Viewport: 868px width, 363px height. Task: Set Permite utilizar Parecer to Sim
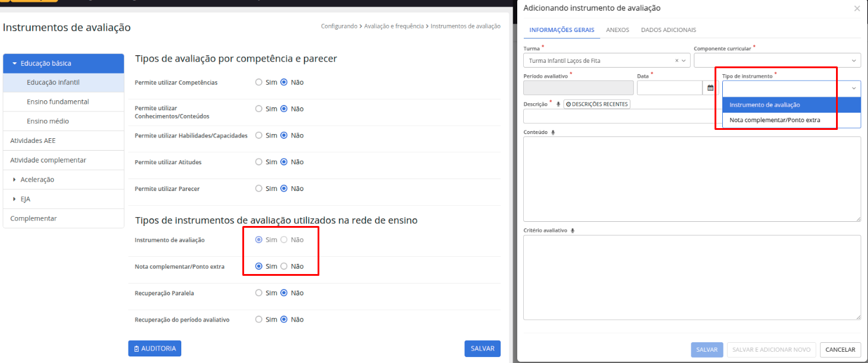pyautogui.click(x=258, y=189)
